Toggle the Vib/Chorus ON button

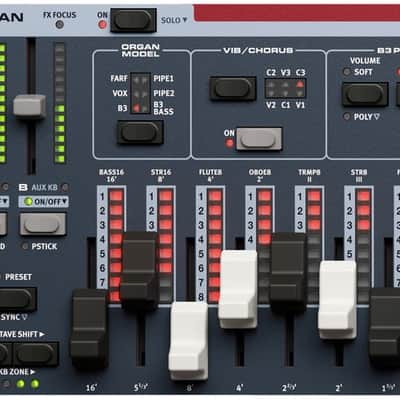[x=259, y=139]
